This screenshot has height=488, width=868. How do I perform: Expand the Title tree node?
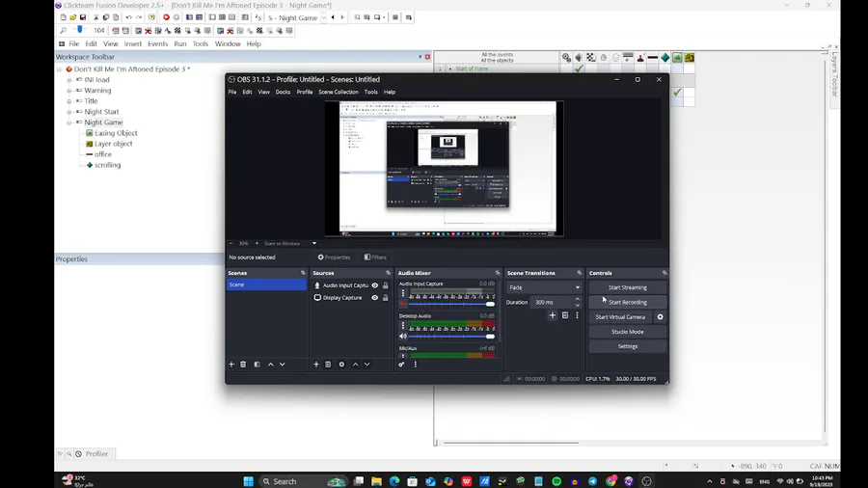point(69,101)
